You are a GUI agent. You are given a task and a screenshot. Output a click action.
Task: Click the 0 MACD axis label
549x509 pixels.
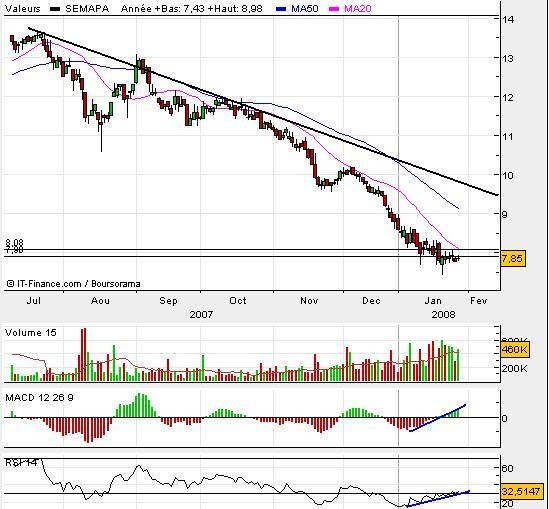click(x=505, y=418)
